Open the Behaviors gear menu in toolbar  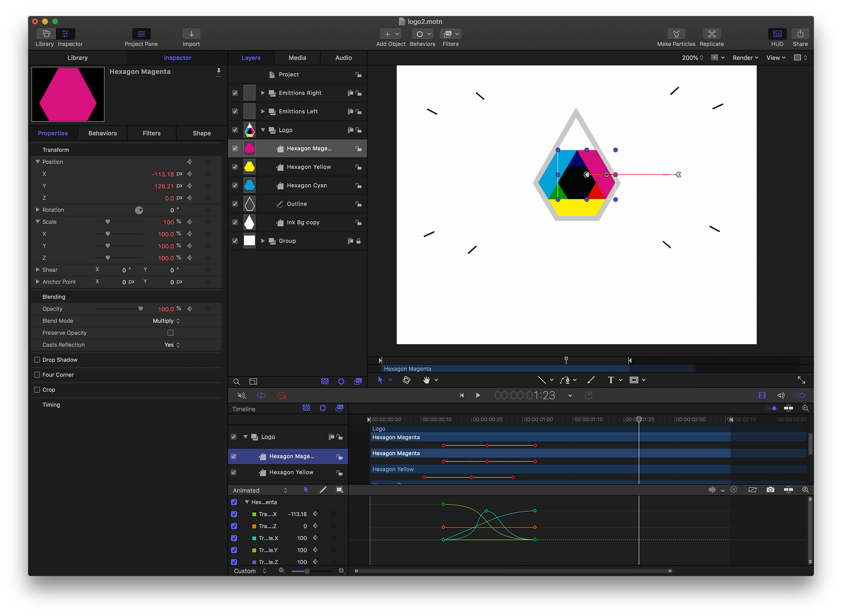click(423, 34)
